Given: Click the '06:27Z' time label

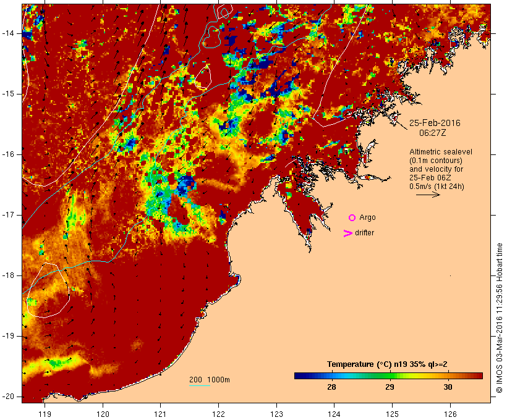Looking at the screenshot, I should (x=433, y=133).
